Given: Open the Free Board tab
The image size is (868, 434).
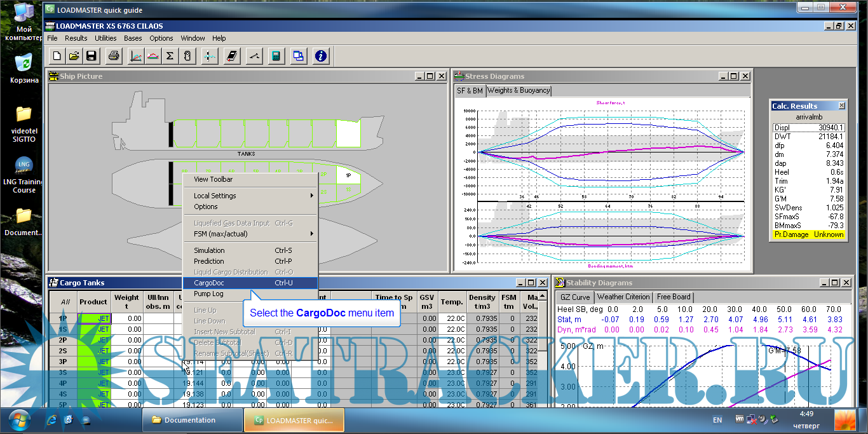Looking at the screenshot, I should tap(674, 297).
